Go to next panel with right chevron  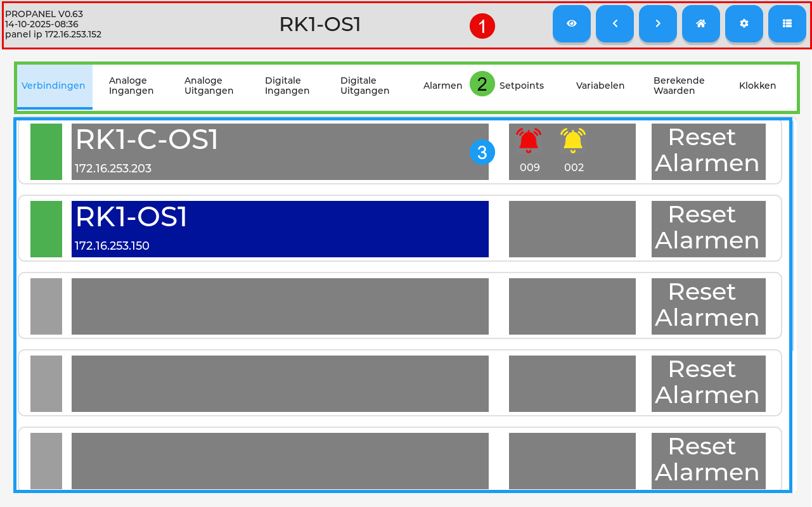point(658,23)
